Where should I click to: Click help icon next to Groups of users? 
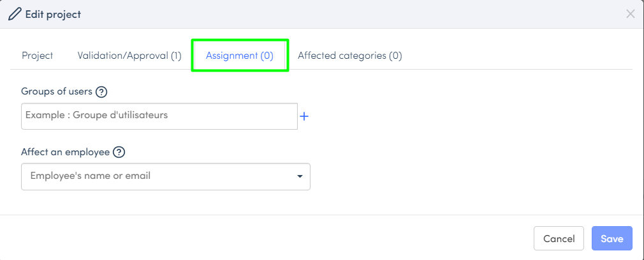coord(101,92)
